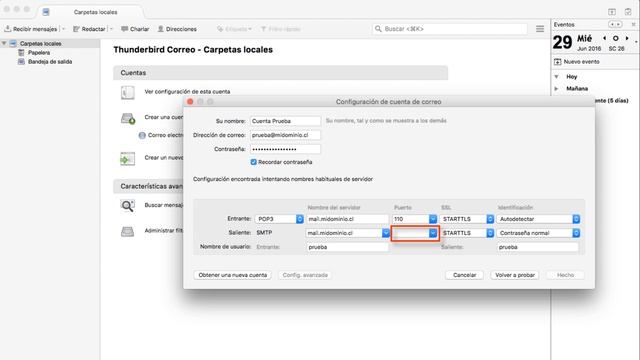This screenshot has width=640, height=360.
Task: Collapse Carpetas locales tree node
Action: click(x=4, y=43)
